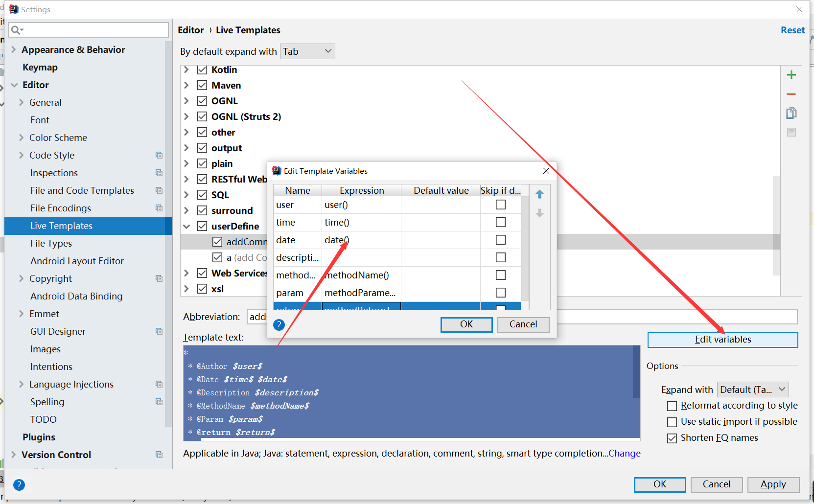The height and width of the screenshot is (504, 814).
Task: Click Change applicable contexts link
Action: 625,454
